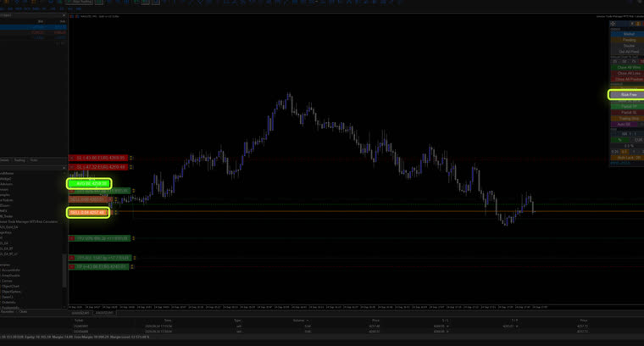Select the SELL 0.04 4257.48 order label
Viewport: 644px width, 346px height.
click(x=88, y=213)
